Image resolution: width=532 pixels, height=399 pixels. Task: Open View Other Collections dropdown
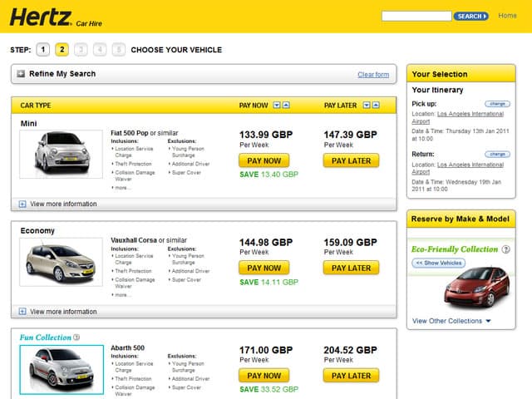point(452,321)
